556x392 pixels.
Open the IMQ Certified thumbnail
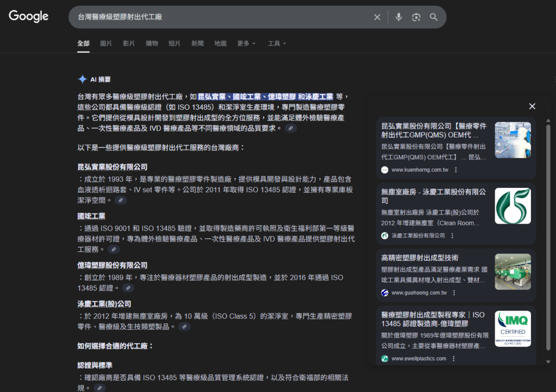(x=513, y=329)
